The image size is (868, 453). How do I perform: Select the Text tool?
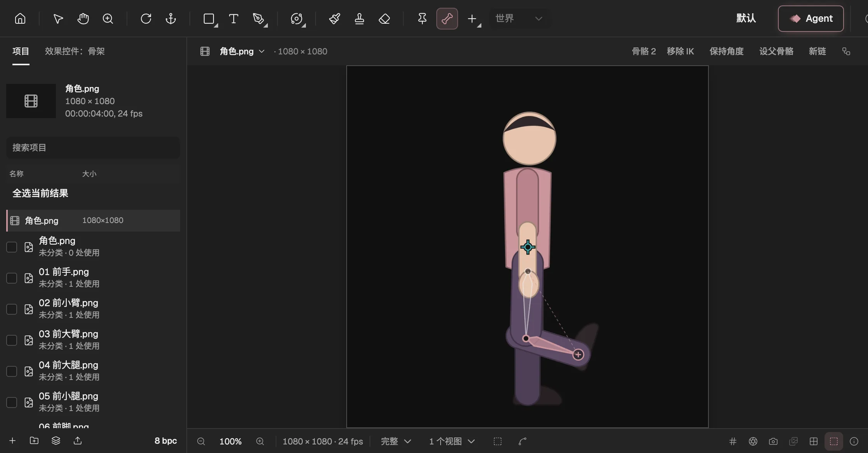234,18
